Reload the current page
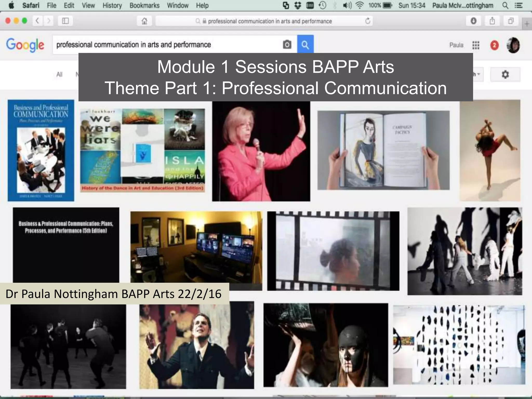 [x=368, y=21]
